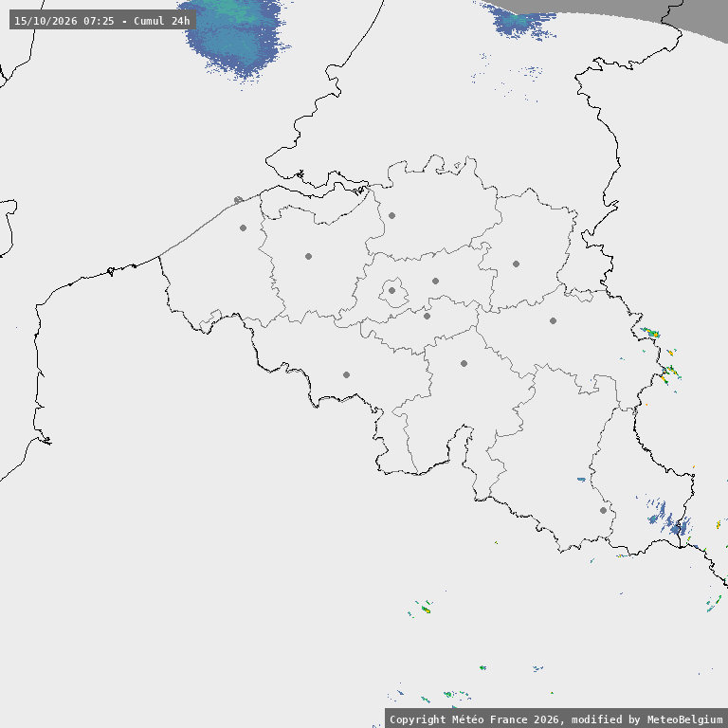Click the Arlon dot in southern Luxembourg province
Image resolution: width=728 pixels, height=728 pixels.
point(603,510)
